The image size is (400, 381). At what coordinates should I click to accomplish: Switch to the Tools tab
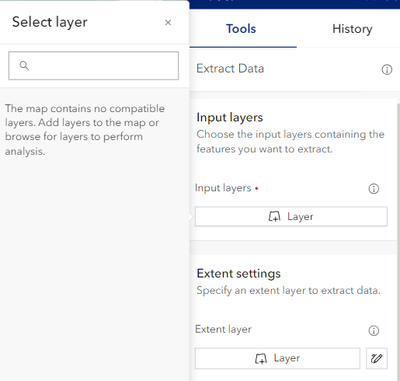tap(241, 29)
